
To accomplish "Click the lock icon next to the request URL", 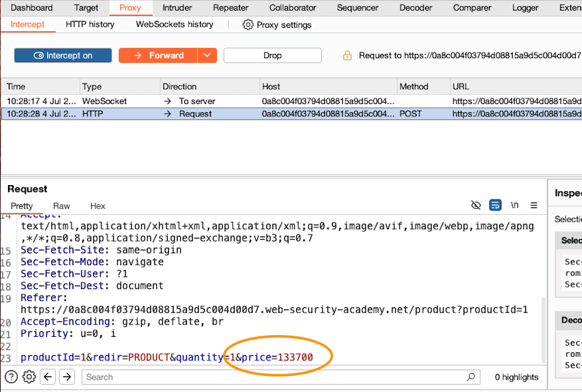I will (x=347, y=55).
